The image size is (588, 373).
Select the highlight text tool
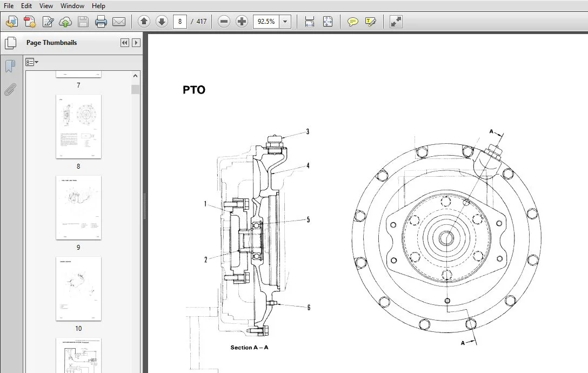click(x=370, y=22)
